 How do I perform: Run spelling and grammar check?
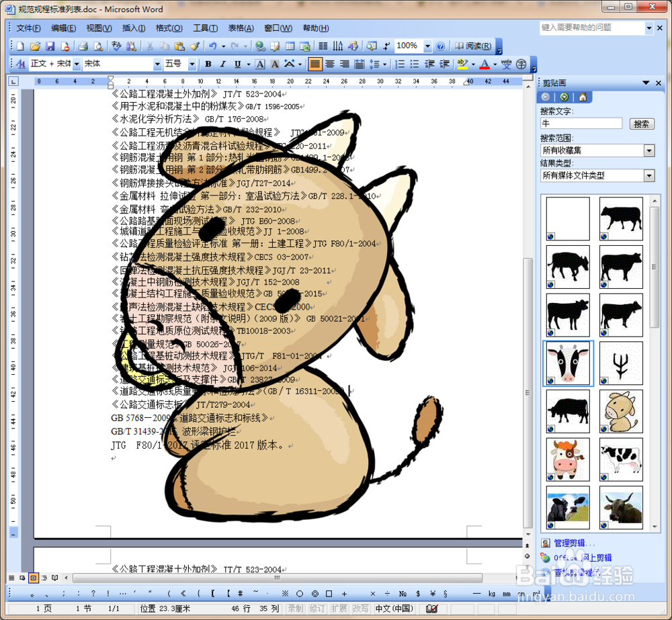(116, 46)
